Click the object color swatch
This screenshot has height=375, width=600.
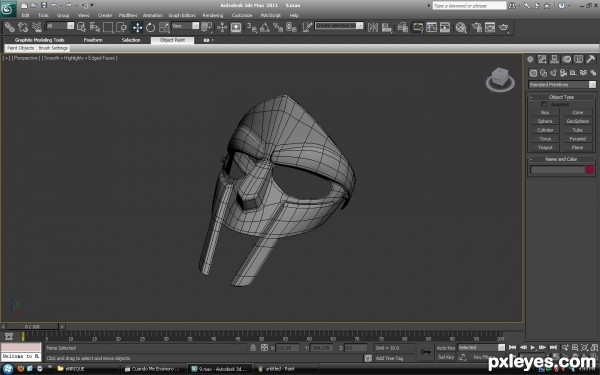coord(590,170)
